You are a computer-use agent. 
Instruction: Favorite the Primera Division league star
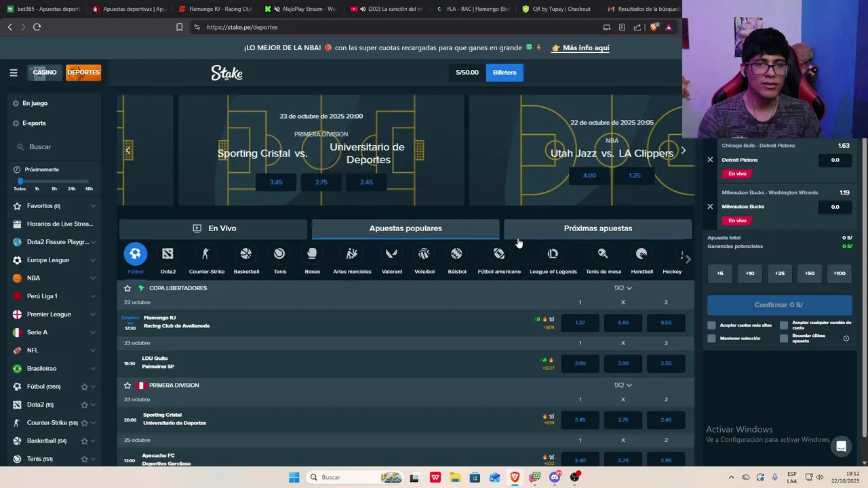127,385
